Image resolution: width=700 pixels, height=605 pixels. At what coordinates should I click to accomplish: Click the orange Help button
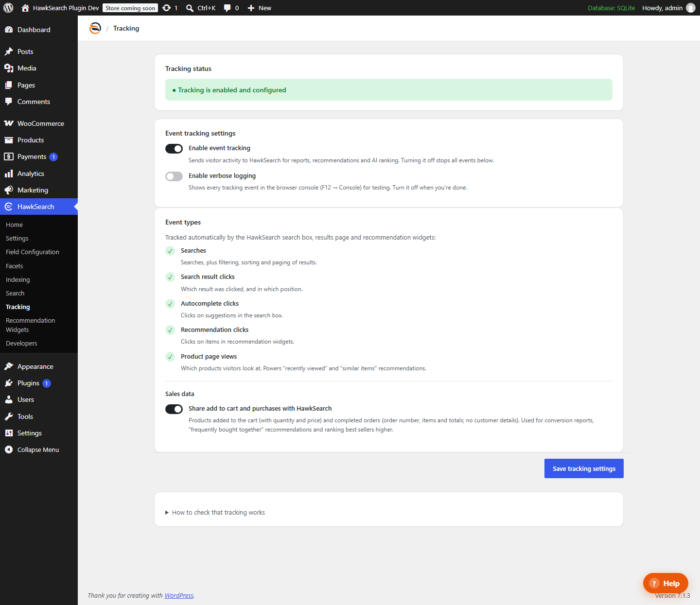tap(665, 583)
